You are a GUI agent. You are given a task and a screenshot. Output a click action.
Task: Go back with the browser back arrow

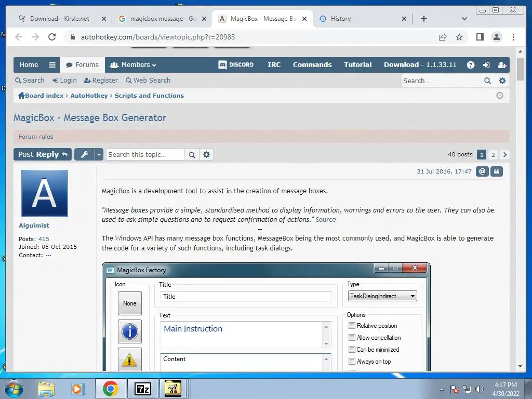click(x=19, y=37)
